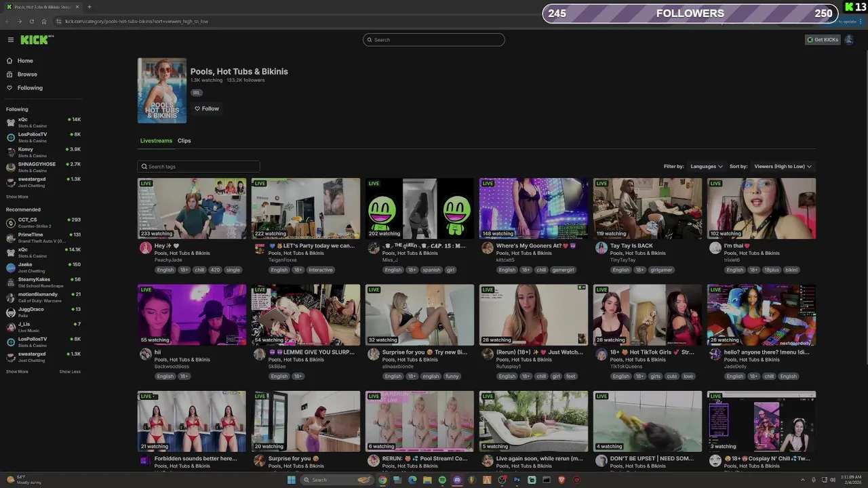
Task: Click the feet tag under Rufusplay1
Action: click(571, 376)
